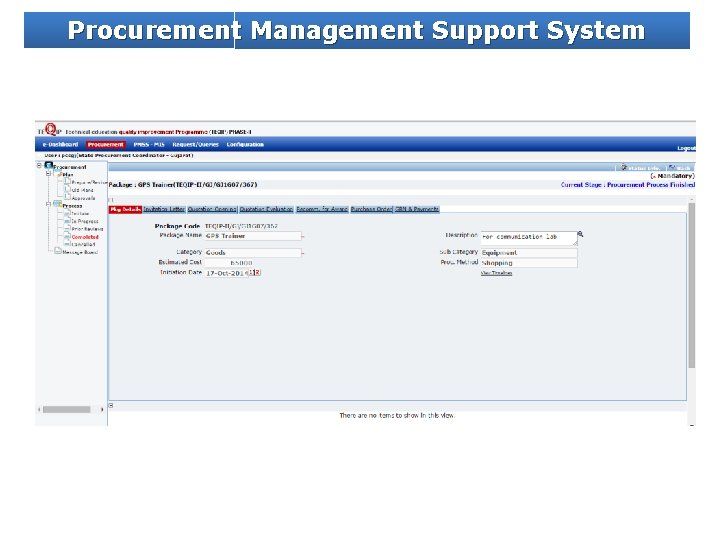Click the left panel scroll-right arrow
Viewport: 720px width, 540px height.
pos(101,410)
